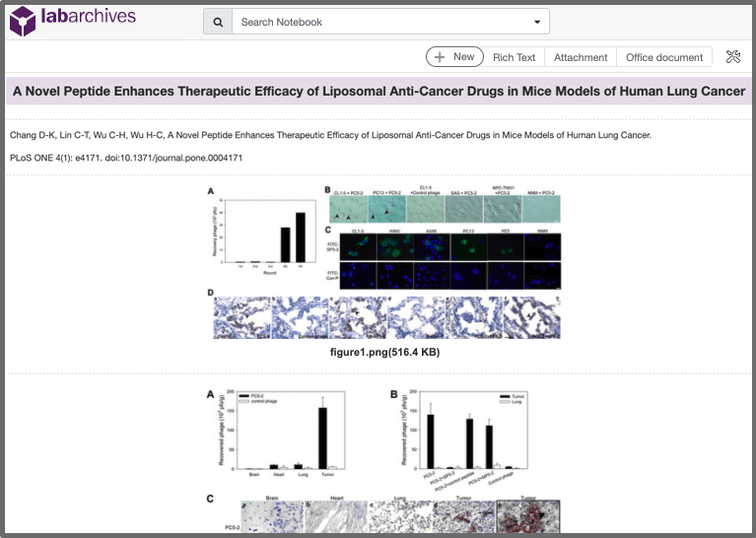This screenshot has width=756, height=538.
Task: Click the magnifying glass search icon
Action: [x=218, y=23]
